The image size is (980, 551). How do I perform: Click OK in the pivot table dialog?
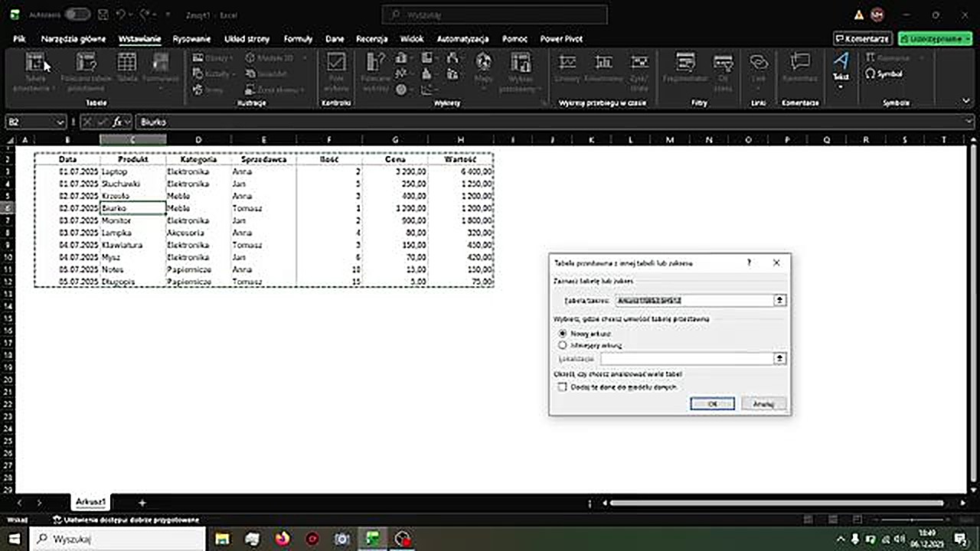712,403
